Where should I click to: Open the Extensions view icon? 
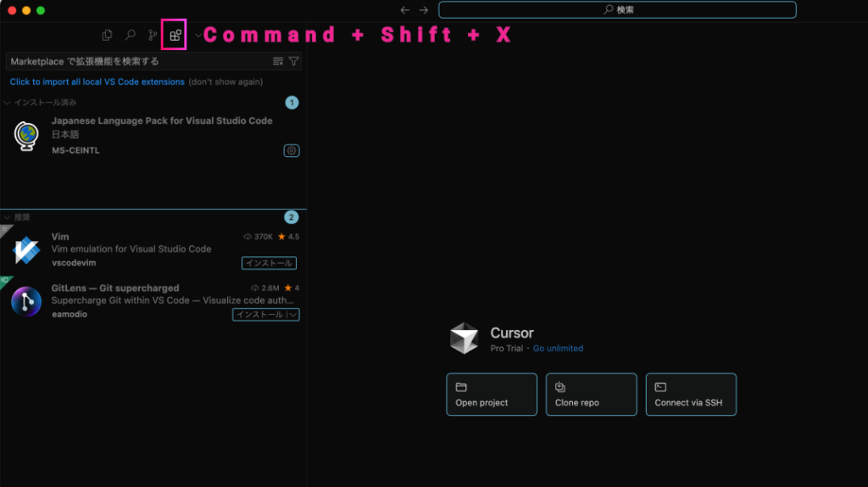pyautogui.click(x=175, y=36)
